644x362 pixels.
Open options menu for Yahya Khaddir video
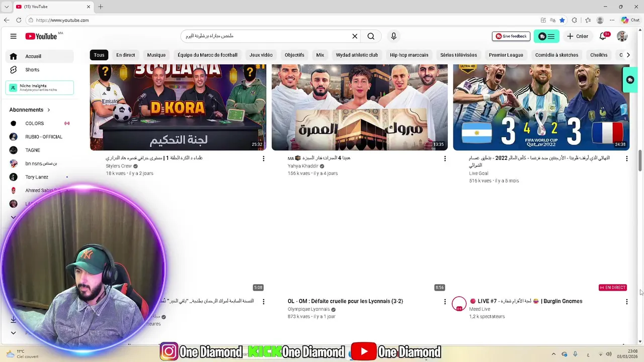point(445,158)
